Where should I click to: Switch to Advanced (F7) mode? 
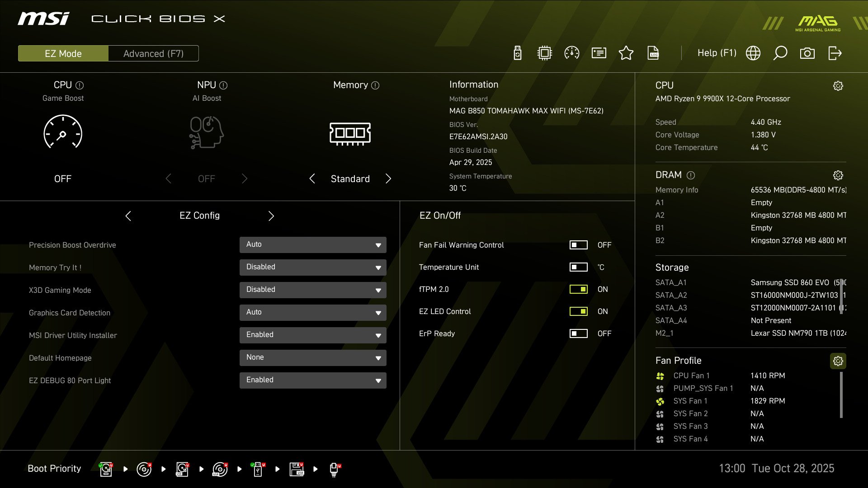click(x=153, y=53)
